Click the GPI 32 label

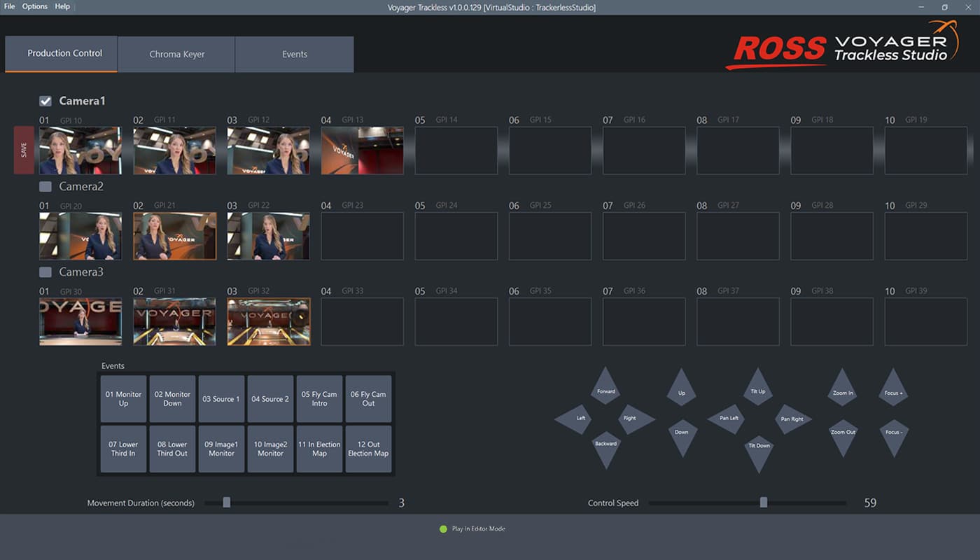pos(258,291)
